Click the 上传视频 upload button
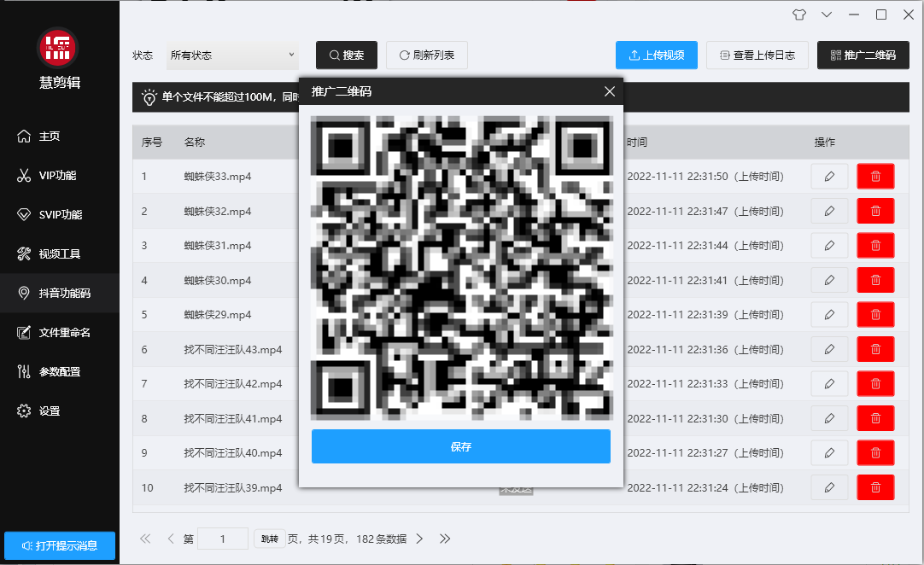Screen dimensions: 924x565 pyautogui.click(x=656, y=55)
